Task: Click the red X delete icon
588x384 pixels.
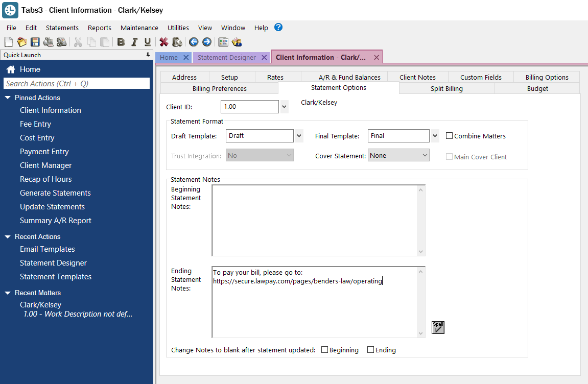Action: pyautogui.click(x=164, y=42)
